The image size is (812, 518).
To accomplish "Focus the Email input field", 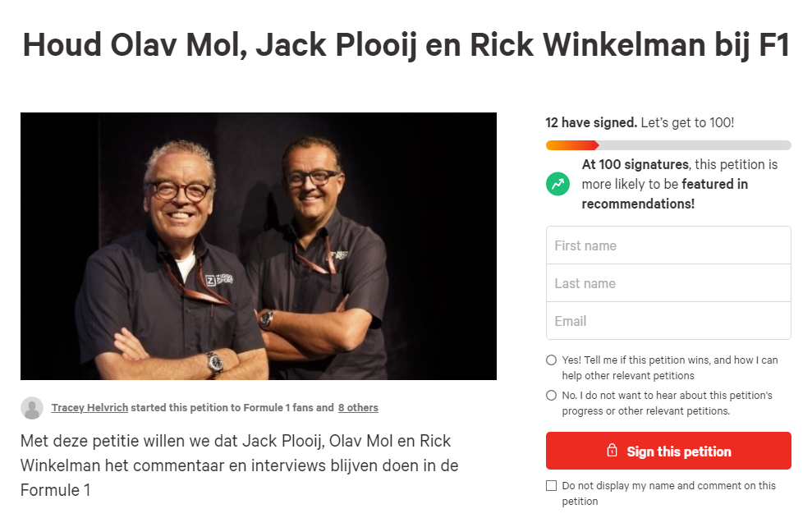I will tap(668, 321).
